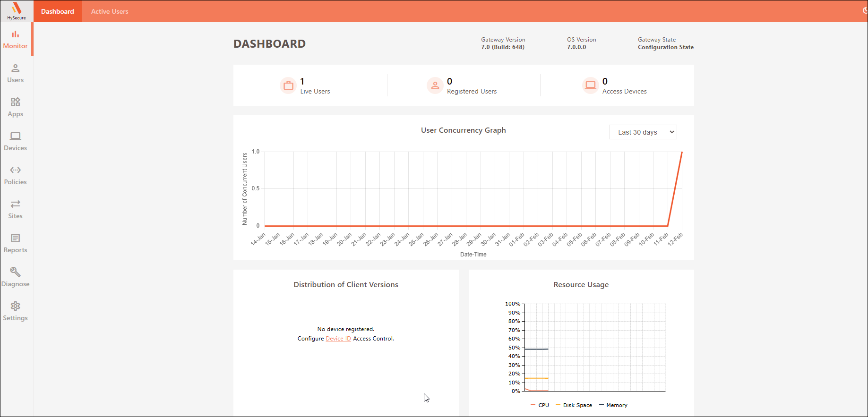Follow the Device ID link
The width and height of the screenshot is (868, 417).
[338, 339]
